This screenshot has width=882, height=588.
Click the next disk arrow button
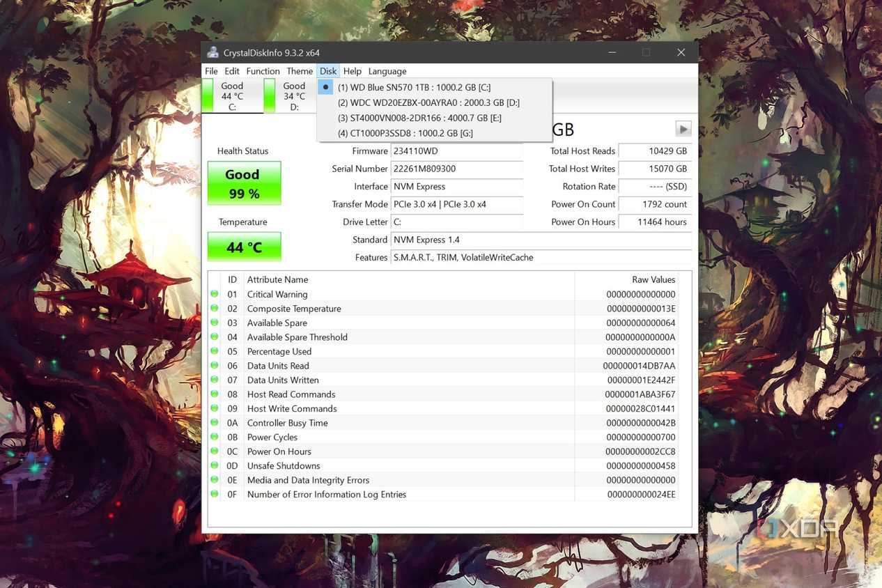(x=683, y=129)
